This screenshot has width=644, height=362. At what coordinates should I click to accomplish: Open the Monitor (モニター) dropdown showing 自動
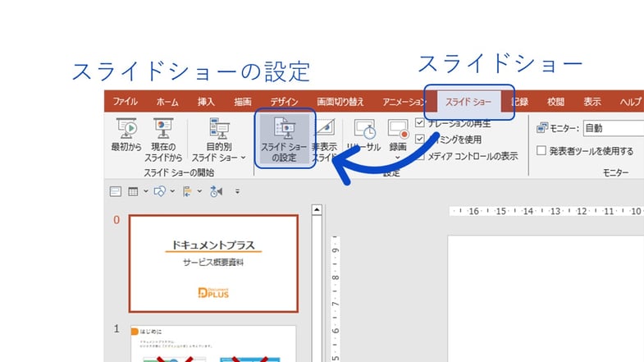click(613, 128)
